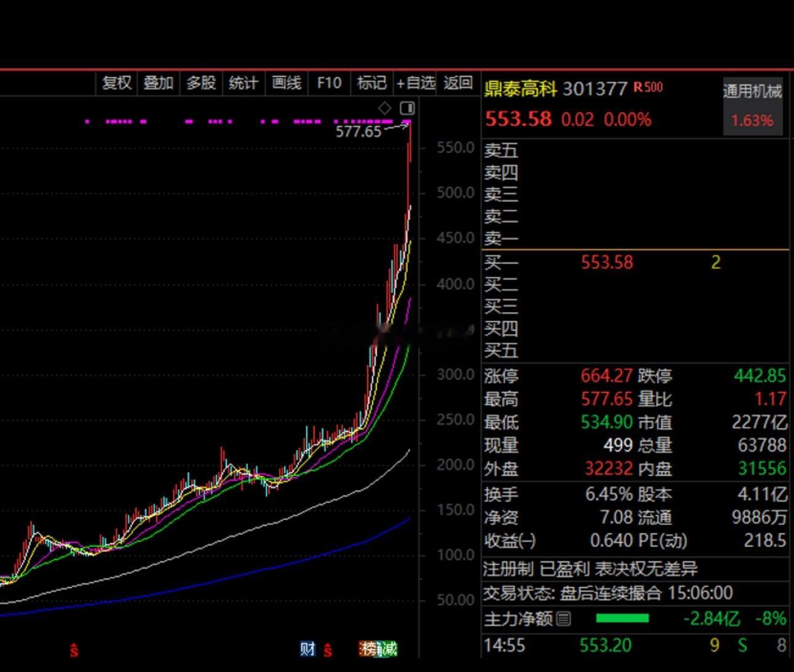Click the 买一 bid price 553.58
Image resolution: width=794 pixels, height=672 pixels.
[607, 263]
